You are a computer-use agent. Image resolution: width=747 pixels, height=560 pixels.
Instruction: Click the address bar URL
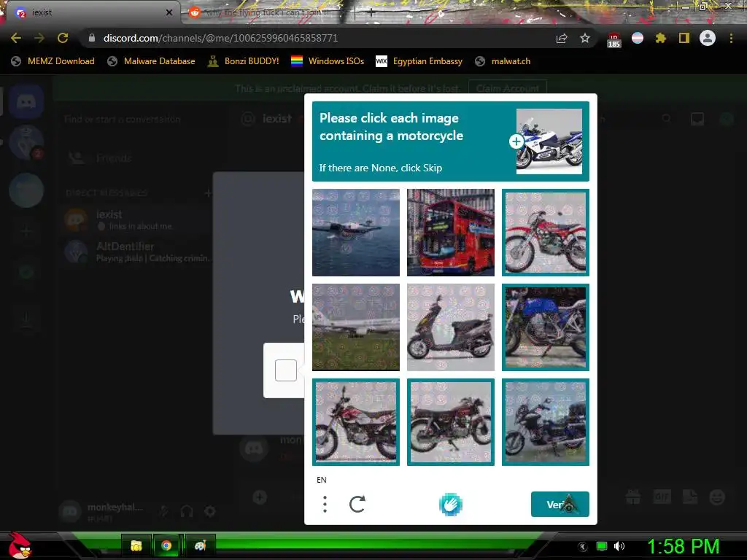click(x=220, y=38)
